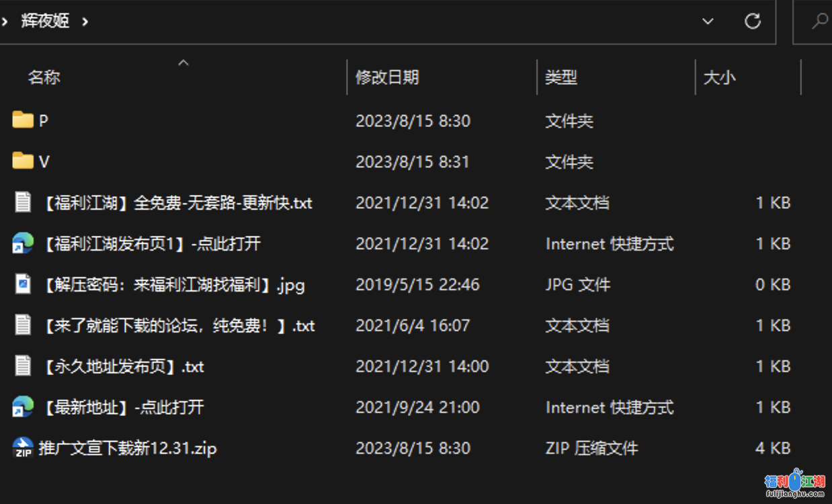Refresh the folder with the reload button
The image size is (832, 504).
click(x=752, y=21)
